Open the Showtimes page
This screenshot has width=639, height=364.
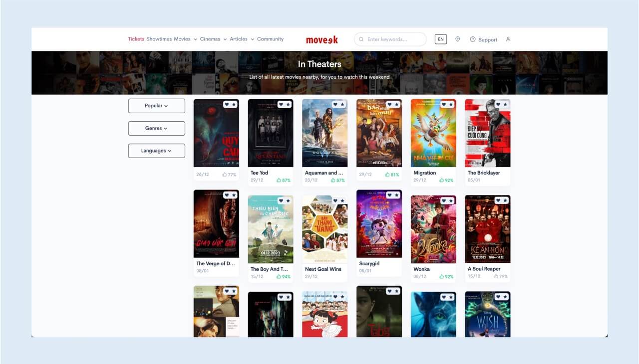(x=159, y=39)
